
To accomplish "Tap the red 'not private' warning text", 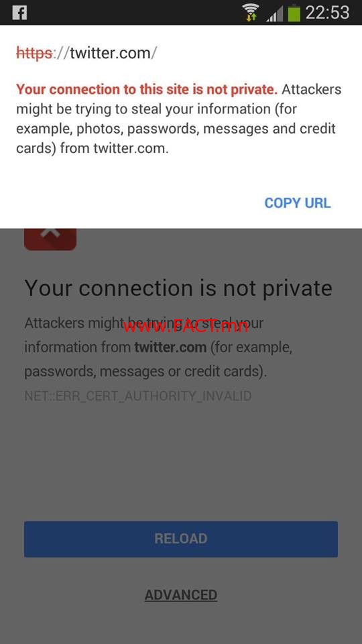I will coord(147,89).
